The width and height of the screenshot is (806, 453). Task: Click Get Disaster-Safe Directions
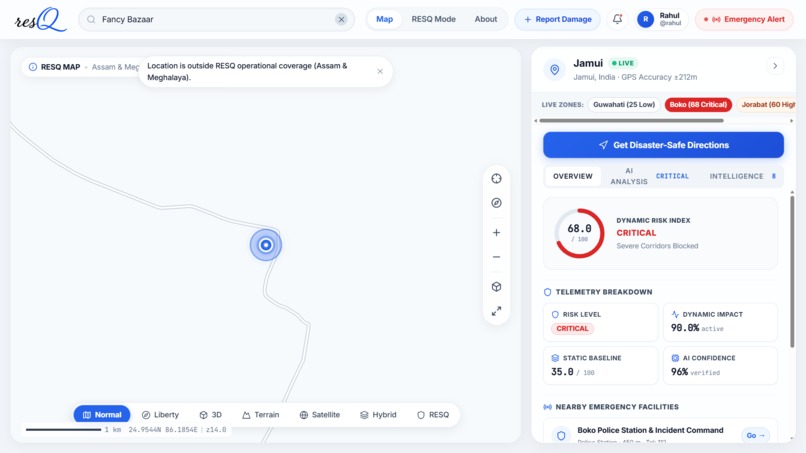coord(663,145)
